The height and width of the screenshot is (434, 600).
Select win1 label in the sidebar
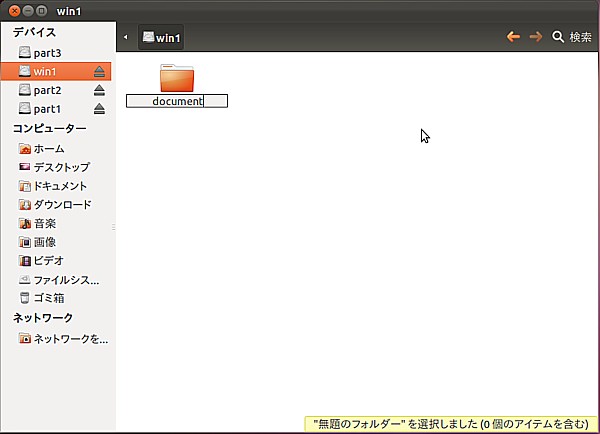(x=45, y=72)
